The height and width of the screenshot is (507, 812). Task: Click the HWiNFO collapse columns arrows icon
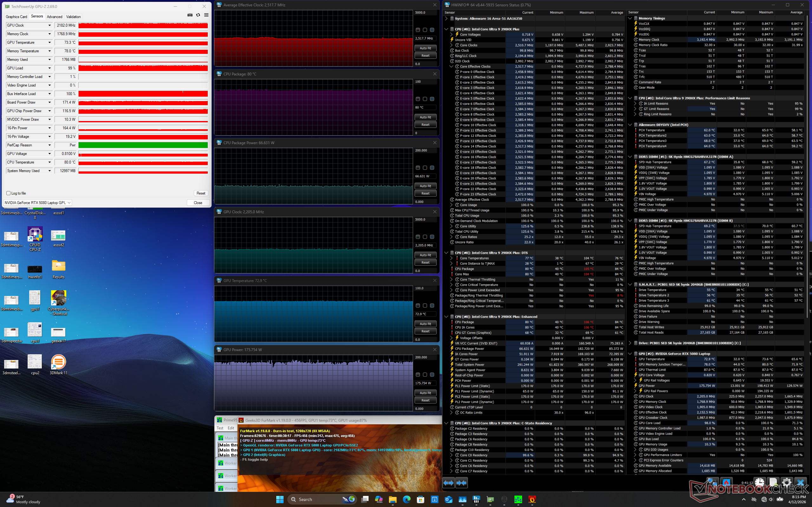(x=462, y=483)
